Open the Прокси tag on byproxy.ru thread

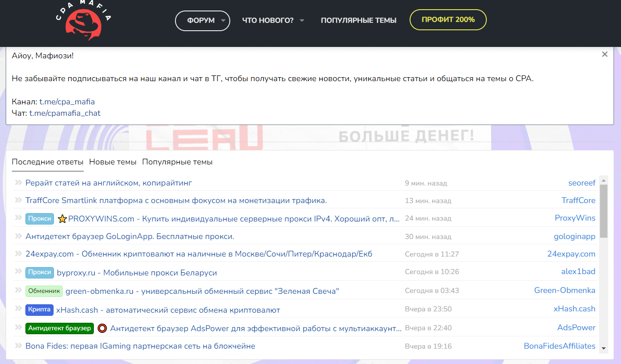pyautogui.click(x=39, y=272)
